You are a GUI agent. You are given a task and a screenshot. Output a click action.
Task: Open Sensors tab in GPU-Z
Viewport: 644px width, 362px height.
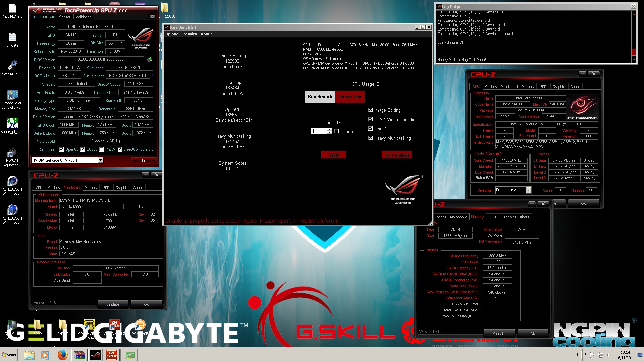(65, 17)
